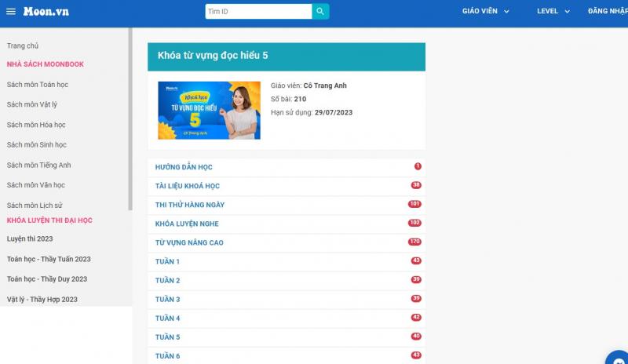Screen dimensions: 628x364
Task: Click the red badge on Hướng dẫn học
Action: pos(418,166)
